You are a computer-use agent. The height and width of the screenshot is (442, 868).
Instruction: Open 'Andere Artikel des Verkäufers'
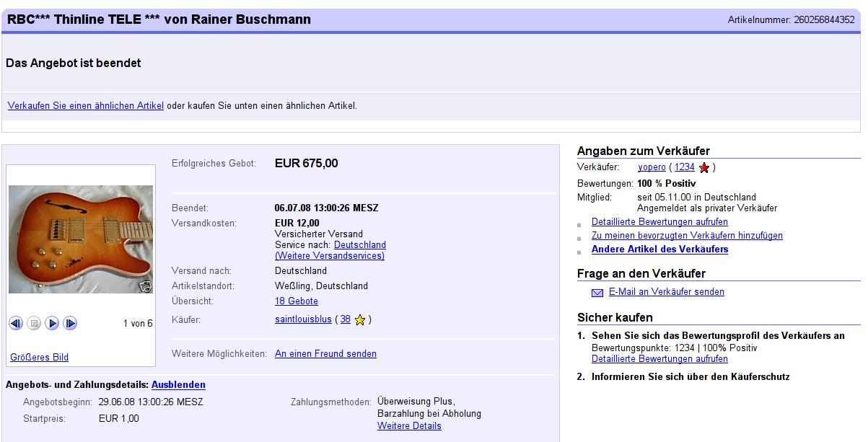click(659, 249)
